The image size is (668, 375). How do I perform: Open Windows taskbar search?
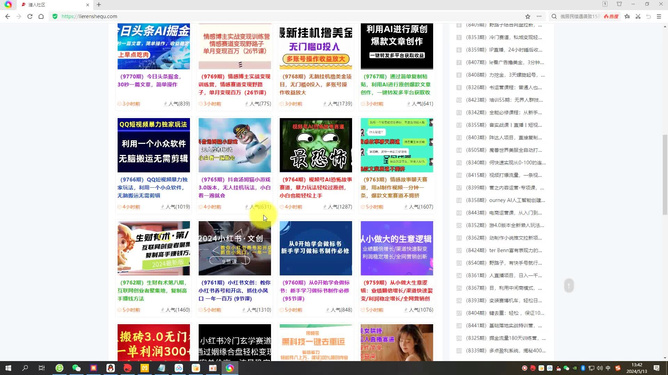point(25,368)
